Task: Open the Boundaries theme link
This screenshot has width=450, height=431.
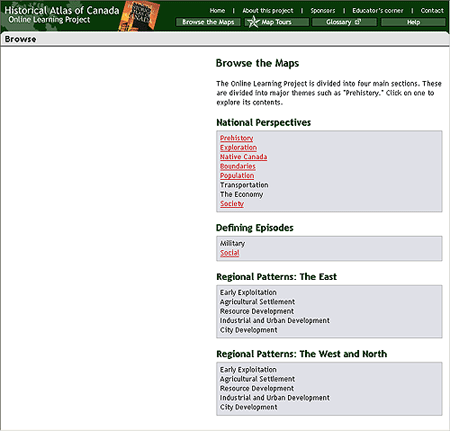Action: (x=238, y=166)
